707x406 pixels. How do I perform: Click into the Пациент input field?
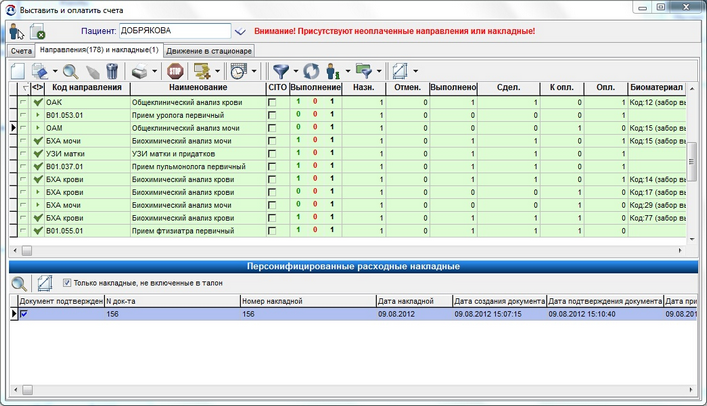click(175, 31)
